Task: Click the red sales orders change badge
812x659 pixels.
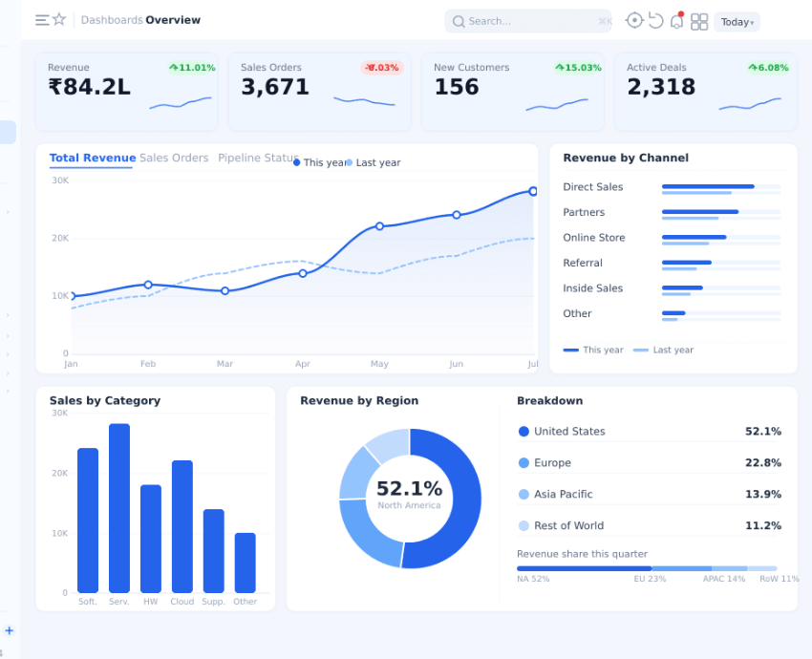Action: [x=382, y=68]
